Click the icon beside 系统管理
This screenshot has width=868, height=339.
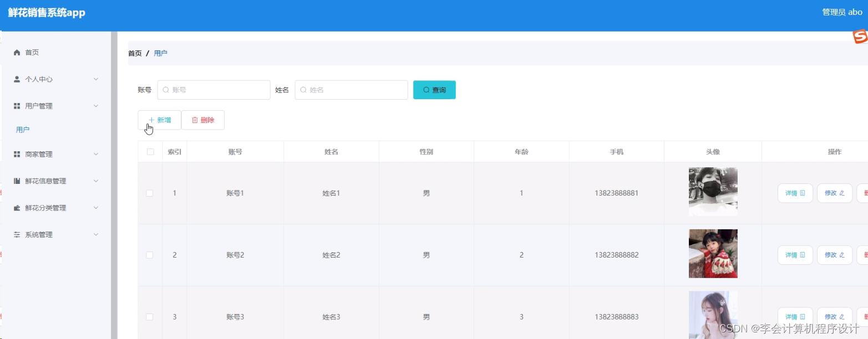(17, 234)
